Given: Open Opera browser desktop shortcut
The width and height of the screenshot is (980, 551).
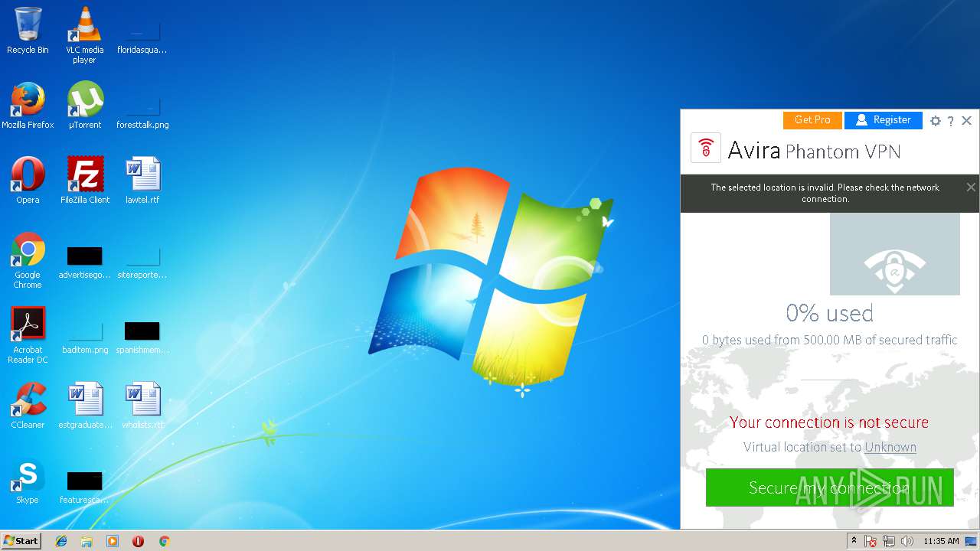Looking at the screenshot, I should tap(28, 181).
